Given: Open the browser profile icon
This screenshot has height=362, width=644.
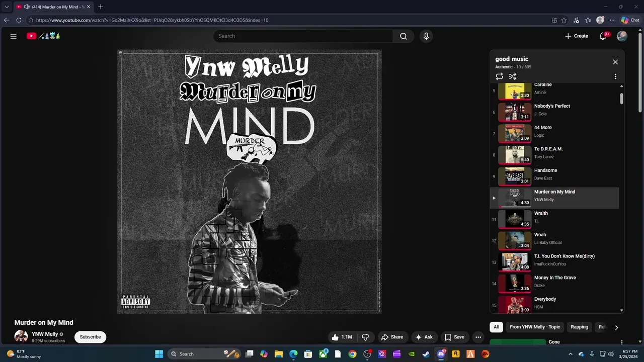Looking at the screenshot, I should (x=600, y=20).
